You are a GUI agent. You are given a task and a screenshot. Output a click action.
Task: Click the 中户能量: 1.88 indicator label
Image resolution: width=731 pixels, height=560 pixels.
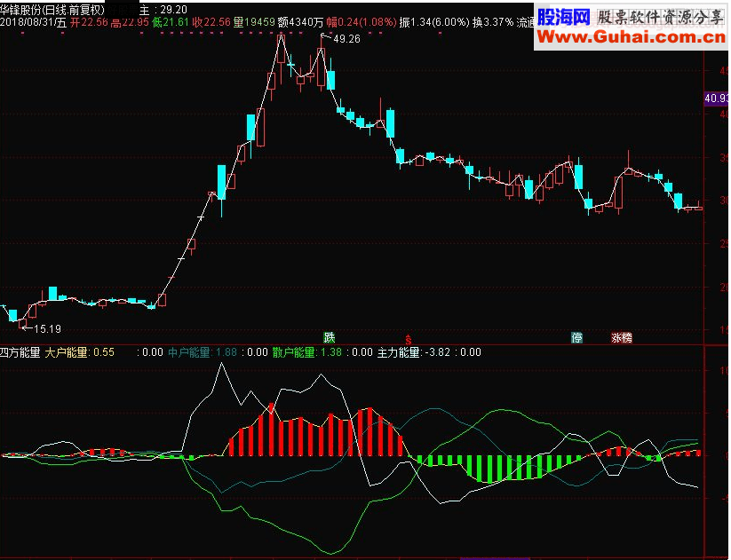[203, 352]
